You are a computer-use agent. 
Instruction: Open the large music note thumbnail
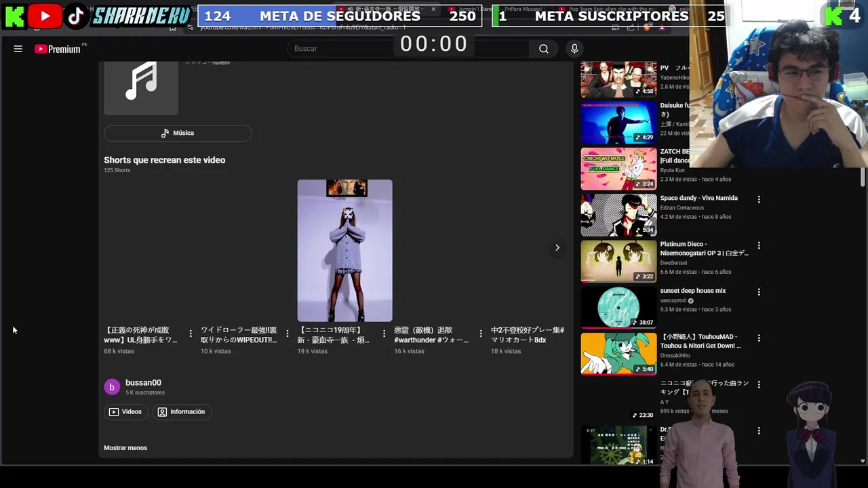point(141,88)
